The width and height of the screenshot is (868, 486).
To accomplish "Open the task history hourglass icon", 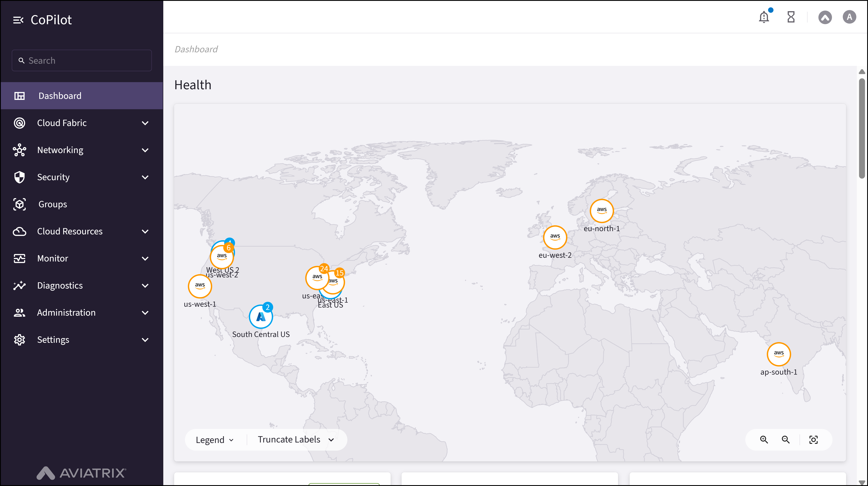I will pos(791,17).
